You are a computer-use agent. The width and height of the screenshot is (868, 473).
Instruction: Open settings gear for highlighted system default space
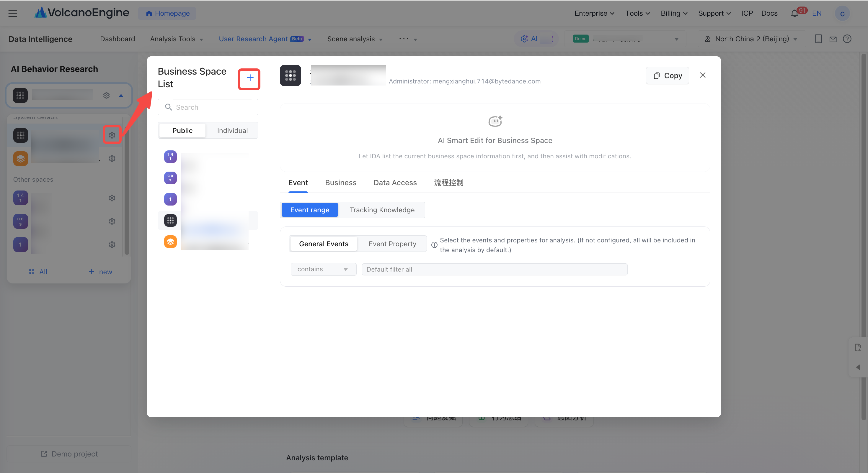coord(112,135)
